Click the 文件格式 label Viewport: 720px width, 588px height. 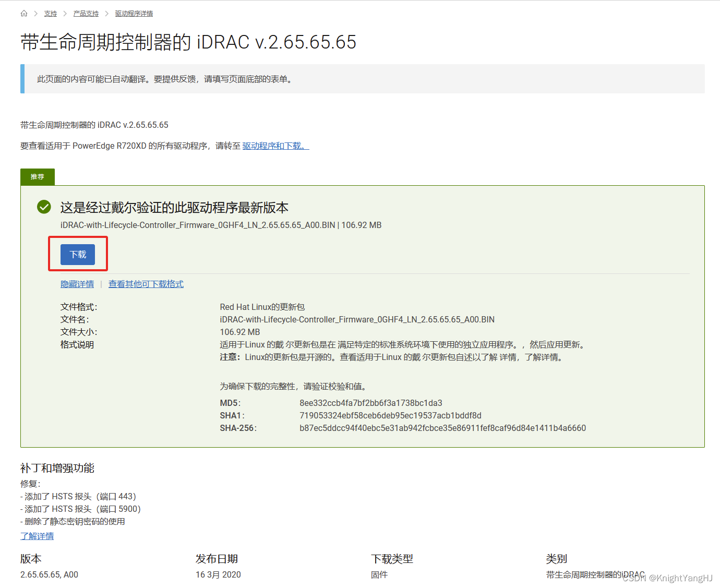[x=79, y=307]
